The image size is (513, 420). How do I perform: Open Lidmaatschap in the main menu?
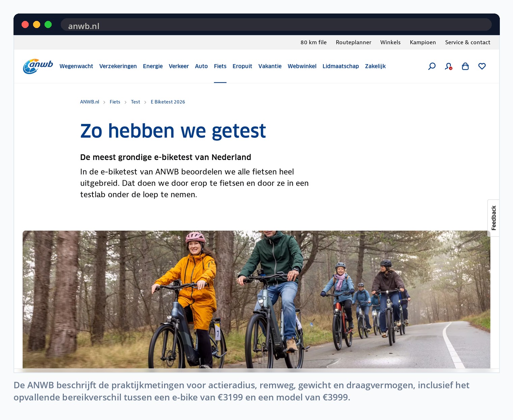[341, 66]
